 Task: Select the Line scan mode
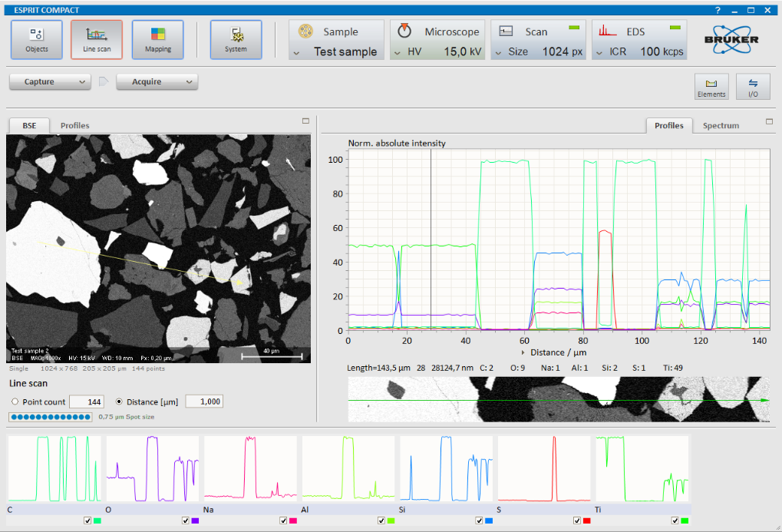(97, 40)
